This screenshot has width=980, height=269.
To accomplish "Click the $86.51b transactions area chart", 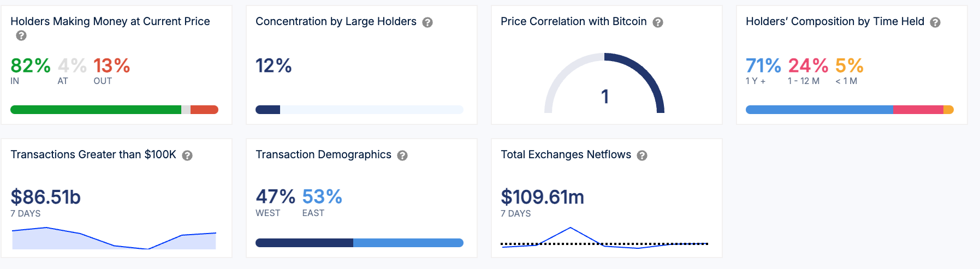I will point(114,239).
